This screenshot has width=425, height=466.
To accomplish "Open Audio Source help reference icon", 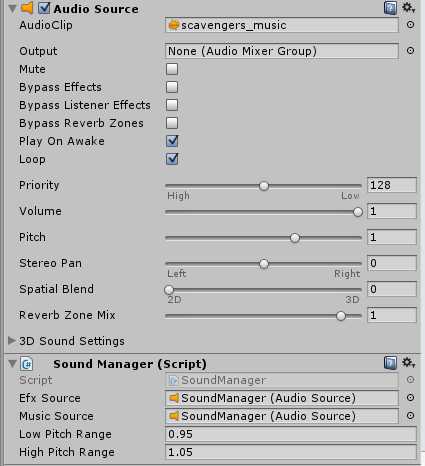I will [x=390, y=8].
